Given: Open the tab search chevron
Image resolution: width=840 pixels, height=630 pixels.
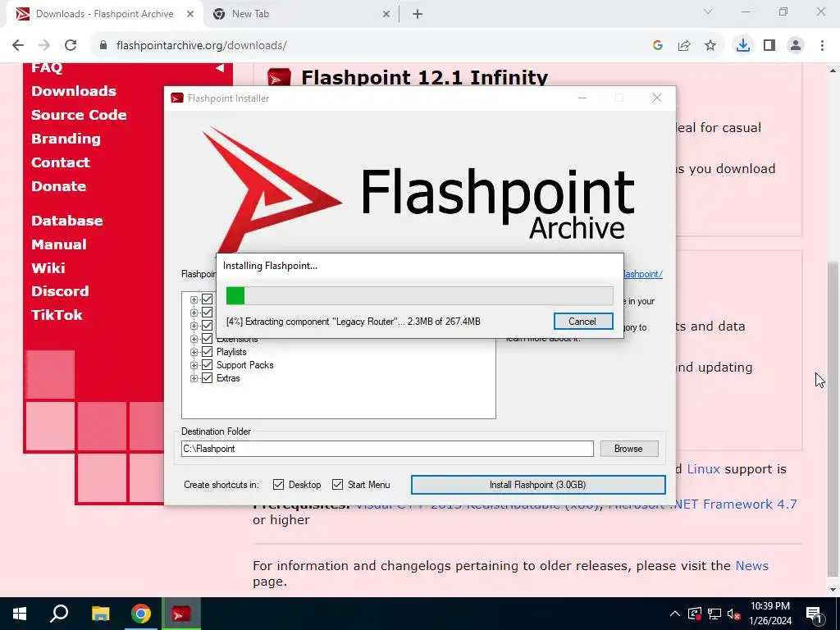Looking at the screenshot, I should click(x=708, y=11).
